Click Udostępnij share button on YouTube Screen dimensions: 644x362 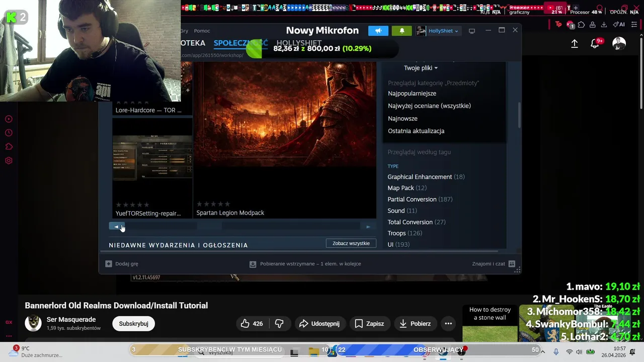coord(319,324)
